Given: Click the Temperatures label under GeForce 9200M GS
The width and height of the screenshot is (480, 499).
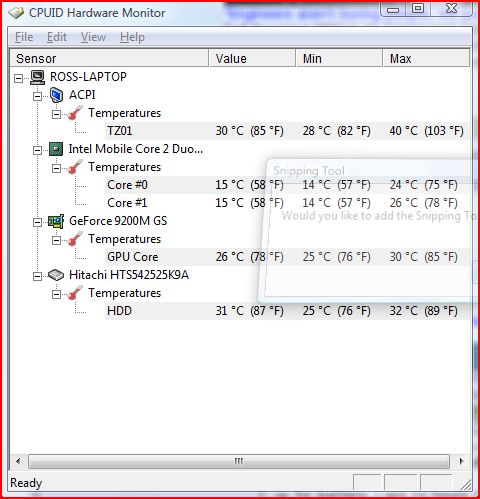Looking at the screenshot, I should tap(124, 239).
